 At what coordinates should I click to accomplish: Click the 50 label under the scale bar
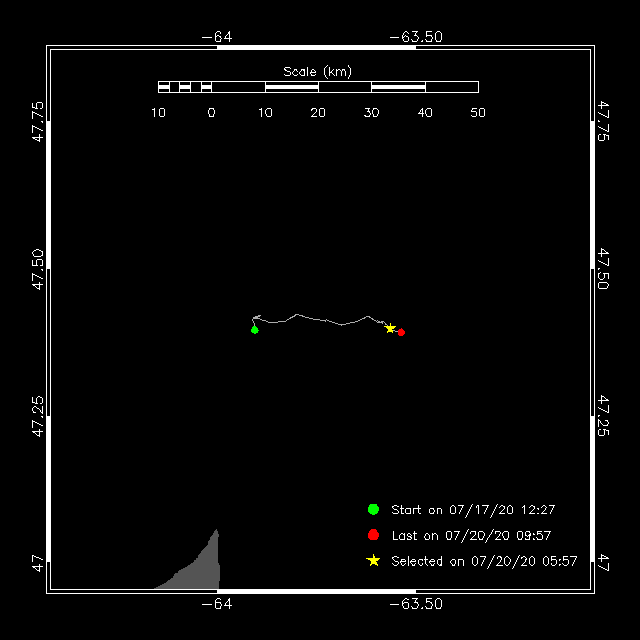(x=478, y=113)
